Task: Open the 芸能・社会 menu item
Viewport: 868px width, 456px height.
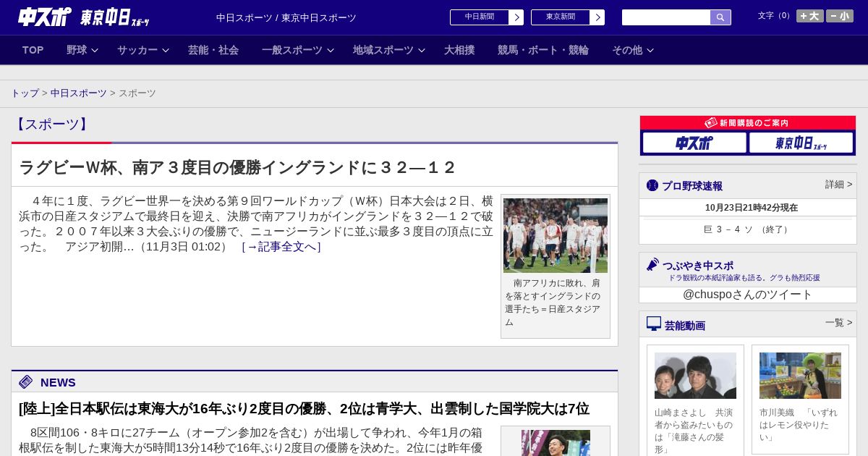Action: (213, 50)
